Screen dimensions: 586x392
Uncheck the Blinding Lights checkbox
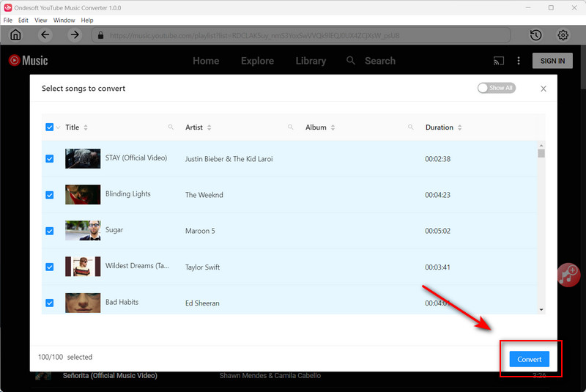click(x=49, y=195)
